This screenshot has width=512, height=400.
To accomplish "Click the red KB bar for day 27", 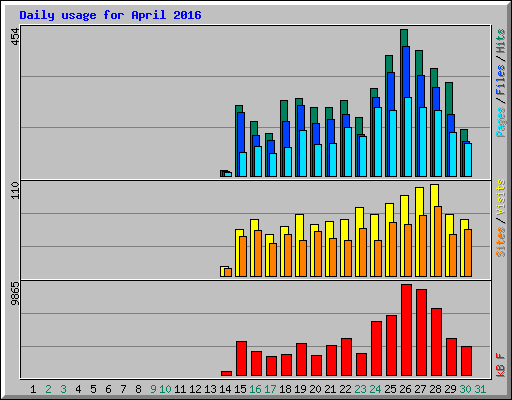I will point(421,333).
